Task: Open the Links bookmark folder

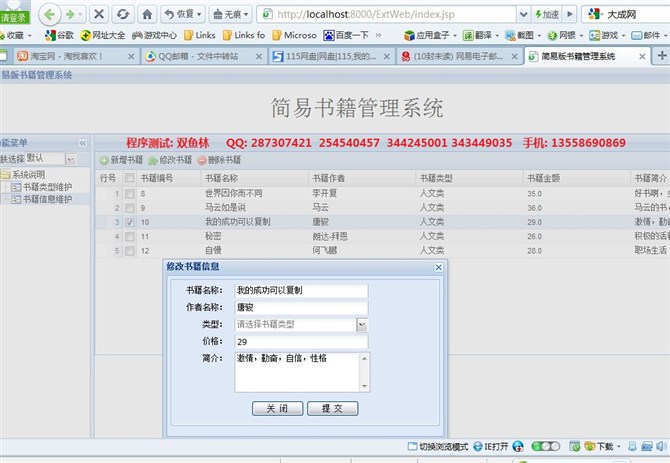Action: (x=200, y=35)
